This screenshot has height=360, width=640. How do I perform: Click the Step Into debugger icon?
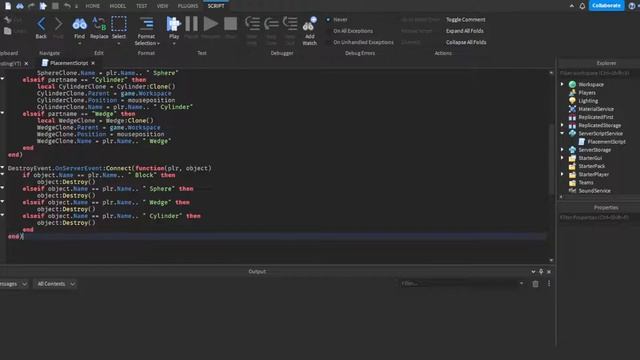(252, 24)
